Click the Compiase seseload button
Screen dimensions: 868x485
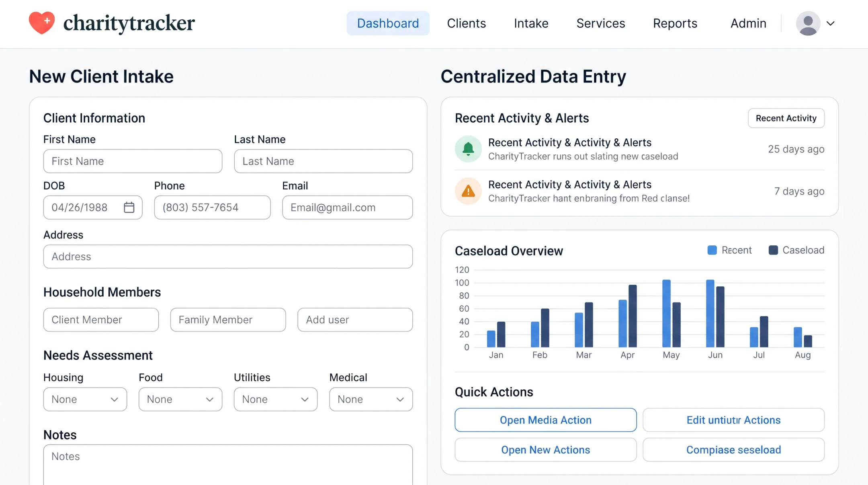733,450
